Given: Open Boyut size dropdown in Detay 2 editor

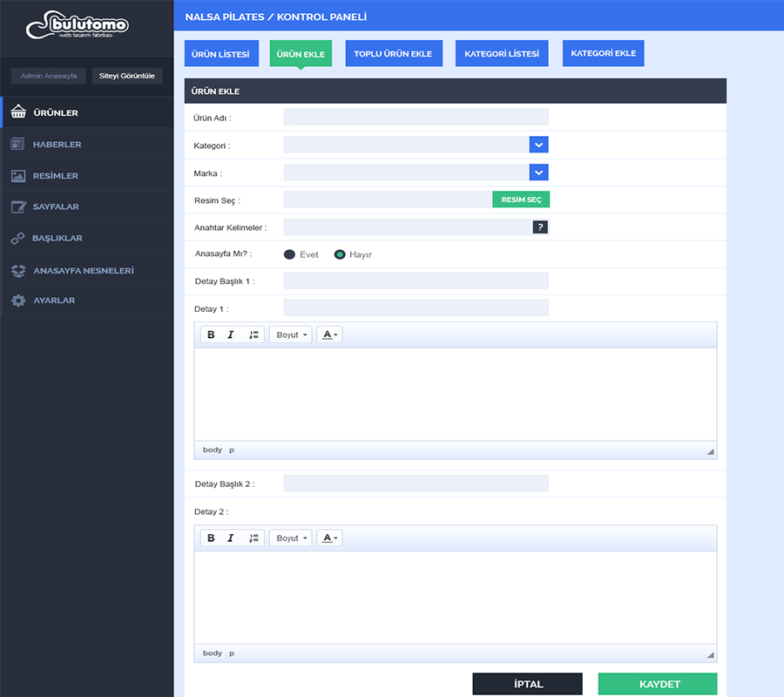Looking at the screenshot, I should [290, 538].
